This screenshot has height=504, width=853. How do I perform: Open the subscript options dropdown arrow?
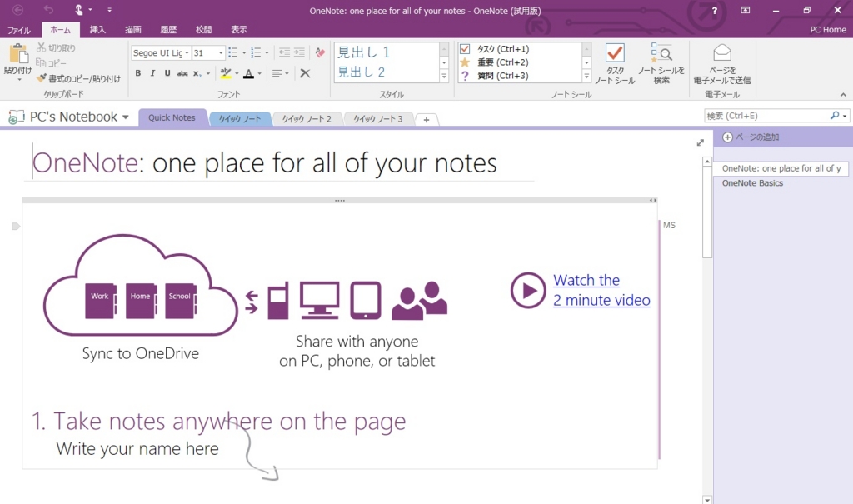(207, 73)
